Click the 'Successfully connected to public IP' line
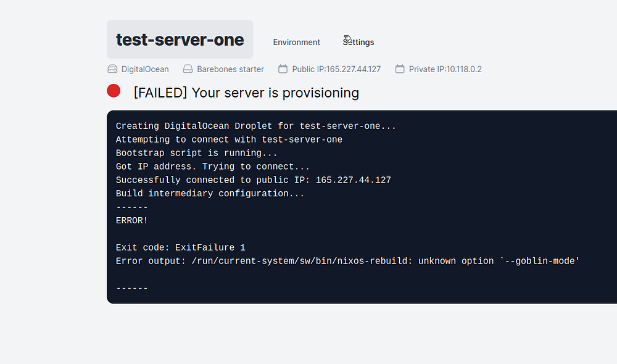This screenshot has height=364, width=617. point(253,180)
